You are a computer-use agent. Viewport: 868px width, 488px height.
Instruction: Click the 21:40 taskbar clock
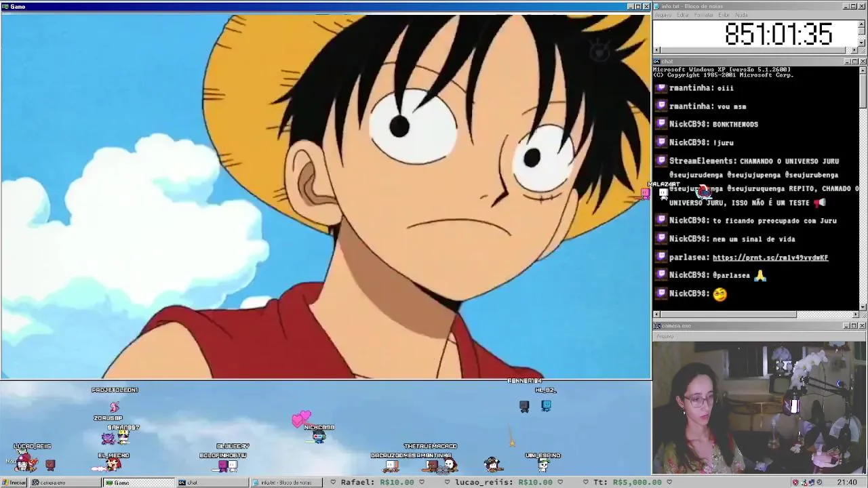pos(847,482)
